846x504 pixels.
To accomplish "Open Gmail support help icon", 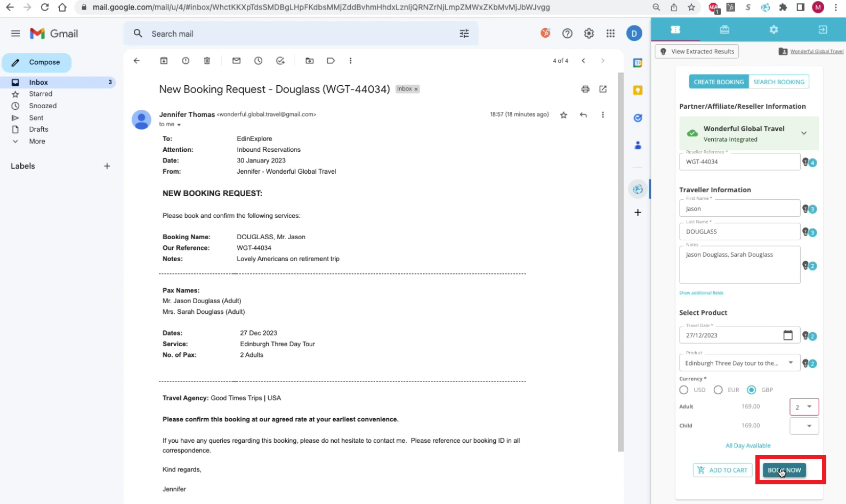I will click(567, 34).
